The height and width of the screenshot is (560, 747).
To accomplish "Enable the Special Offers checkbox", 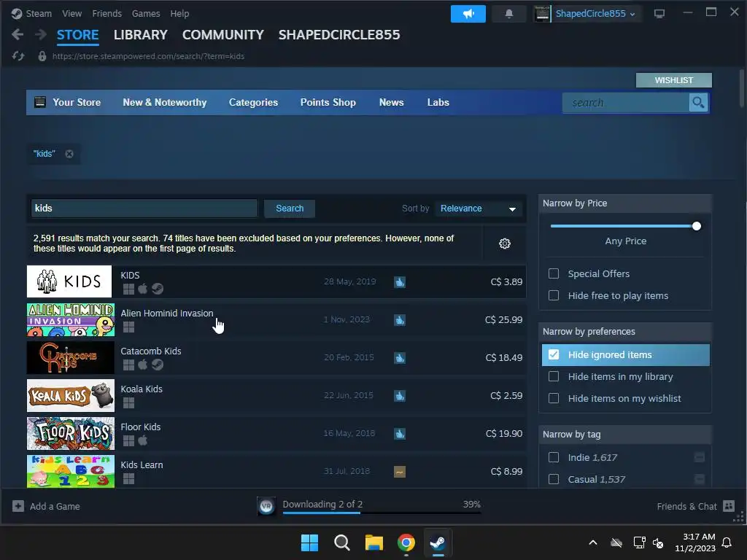I will pos(554,274).
